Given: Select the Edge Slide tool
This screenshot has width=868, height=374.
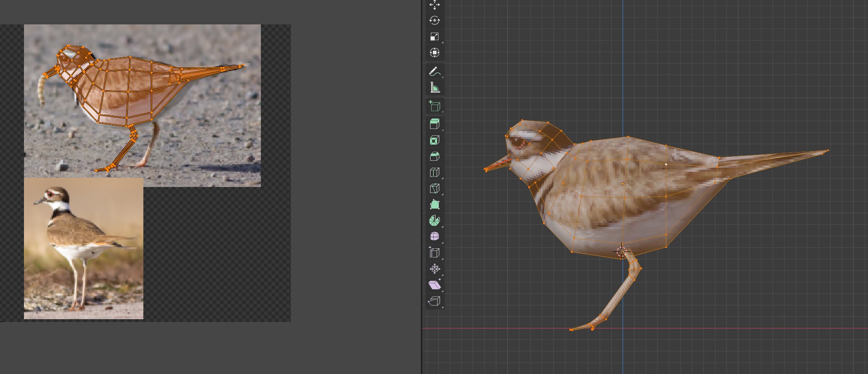Looking at the screenshot, I should point(434,253).
